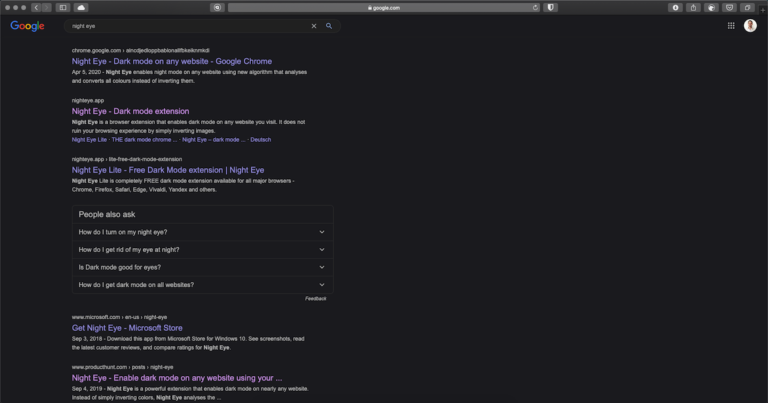The image size is (768, 403).
Task: Reload the page with the refresh icon
Action: pyautogui.click(x=535, y=7)
